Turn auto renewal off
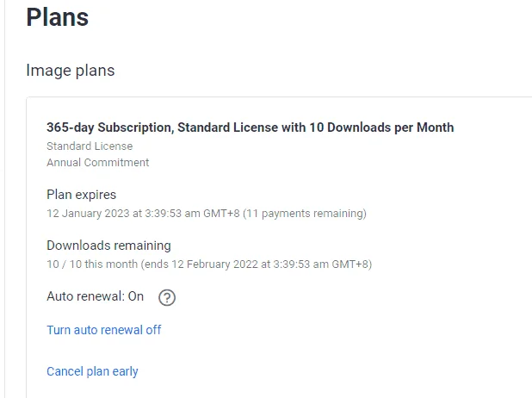Image resolution: width=532 pixels, height=398 pixels. coord(104,330)
